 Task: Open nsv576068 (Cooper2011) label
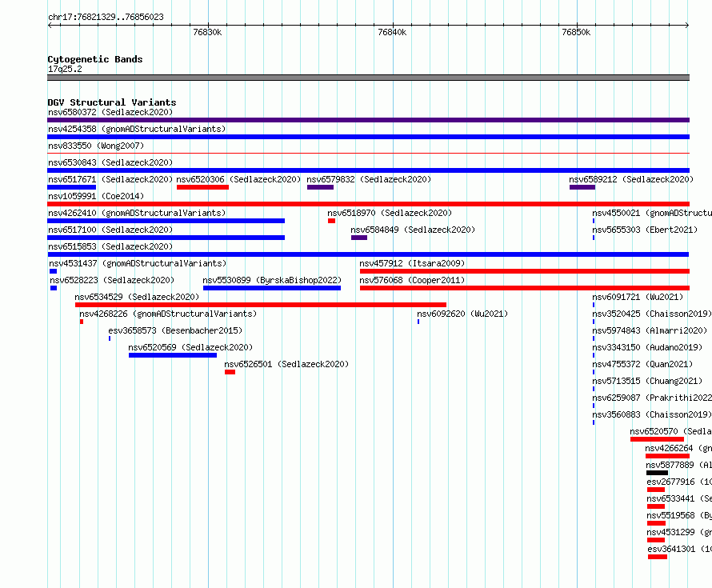[412, 280]
